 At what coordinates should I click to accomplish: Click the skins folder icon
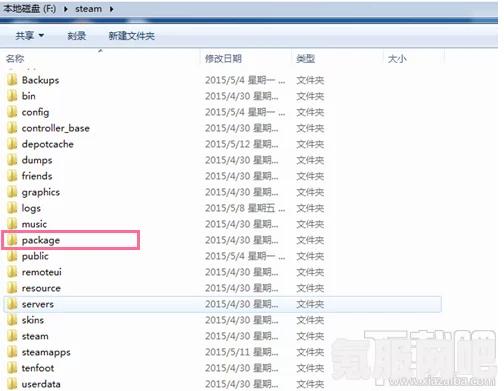click(x=12, y=320)
